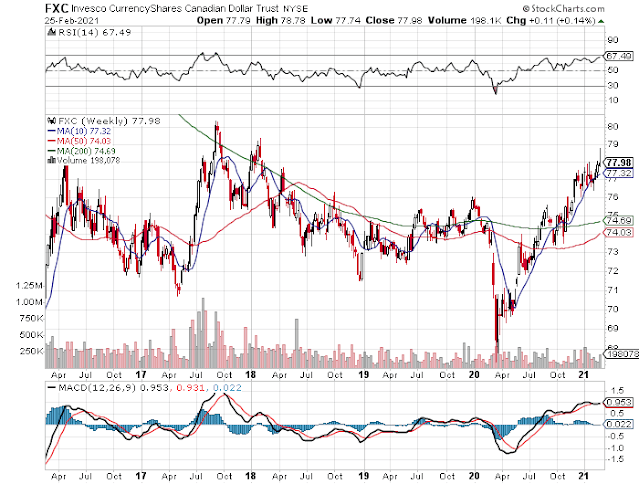Viewport: 639px width, 484px height.
Task: Click the 74.03 MA(50) price tag on axis
Action: tap(619, 232)
